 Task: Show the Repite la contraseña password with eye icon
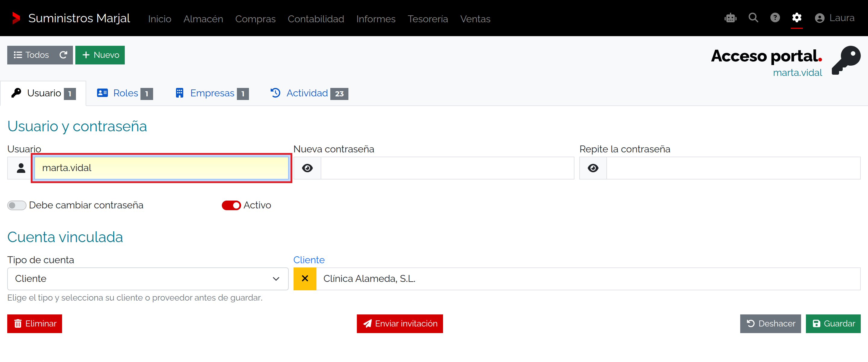(593, 168)
